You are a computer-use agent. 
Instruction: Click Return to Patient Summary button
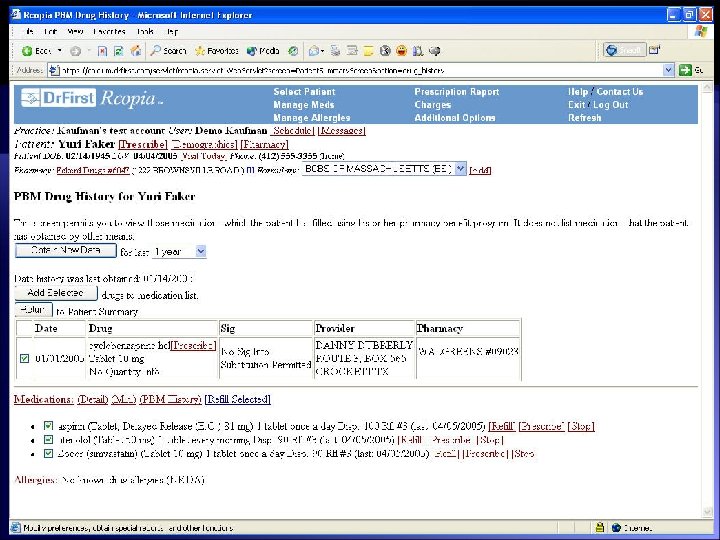tap(34, 310)
